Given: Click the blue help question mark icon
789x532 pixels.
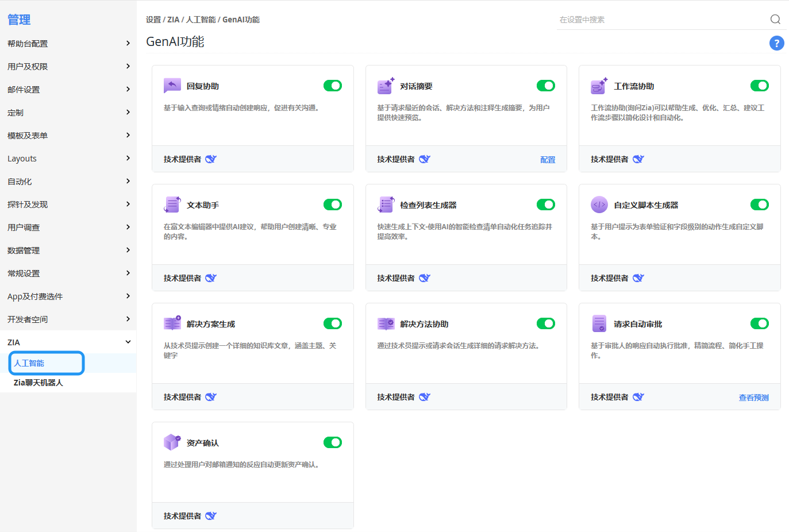Looking at the screenshot, I should (x=776, y=43).
